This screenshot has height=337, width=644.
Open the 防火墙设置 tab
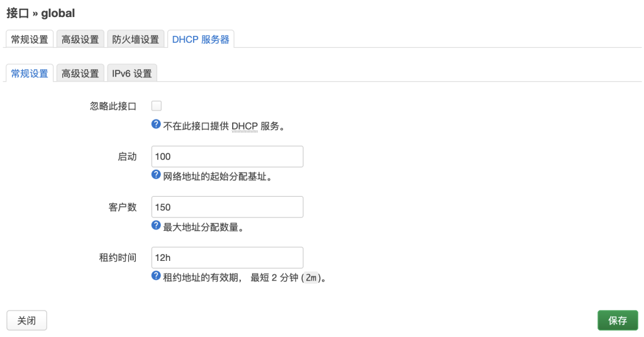[x=135, y=40]
